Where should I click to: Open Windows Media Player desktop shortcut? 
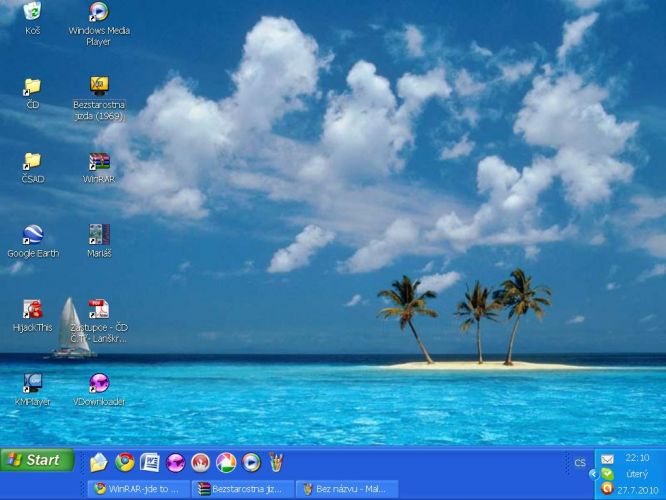point(99,23)
